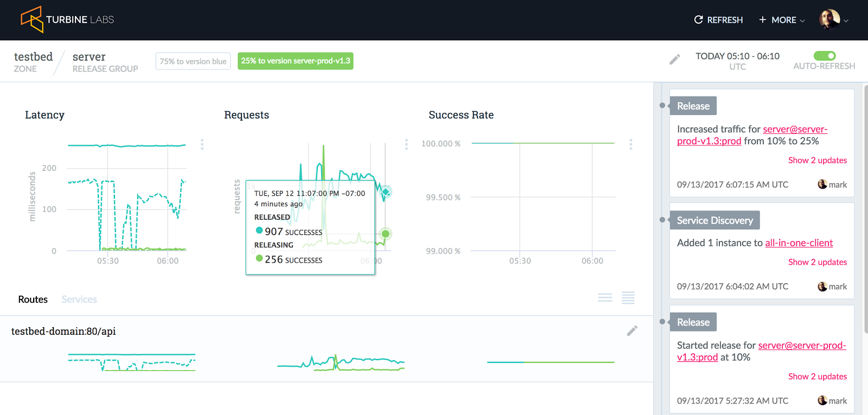
Task: Switch to the compact list view
Action: point(605,298)
